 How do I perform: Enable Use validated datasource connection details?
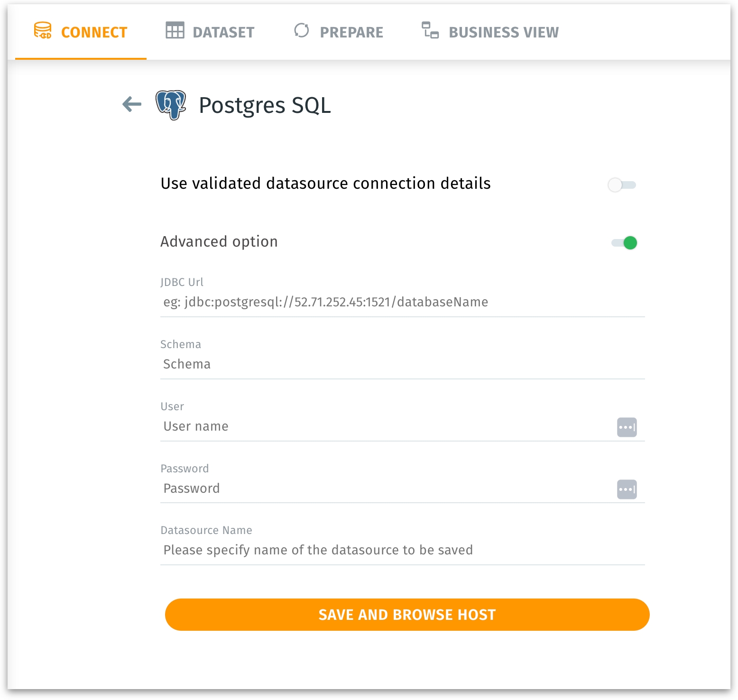pos(622,185)
